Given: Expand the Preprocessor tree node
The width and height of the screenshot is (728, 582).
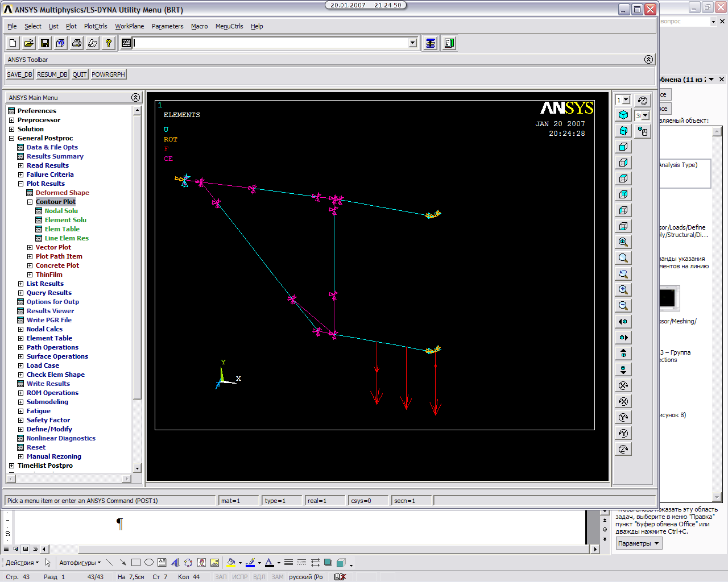Looking at the screenshot, I should tap(11, 120).
